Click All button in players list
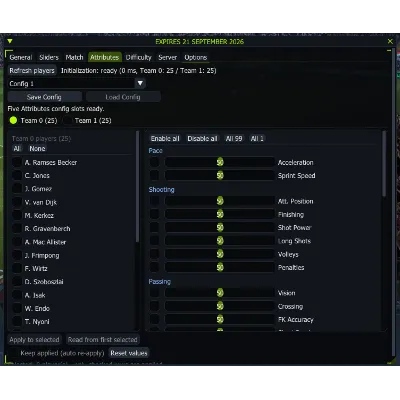The height and width of the screenshot is (400, 400). pos(17,149)
